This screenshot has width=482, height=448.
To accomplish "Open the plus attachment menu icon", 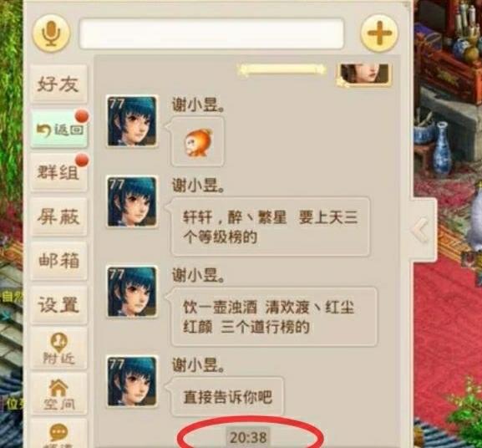I will 379,33.
